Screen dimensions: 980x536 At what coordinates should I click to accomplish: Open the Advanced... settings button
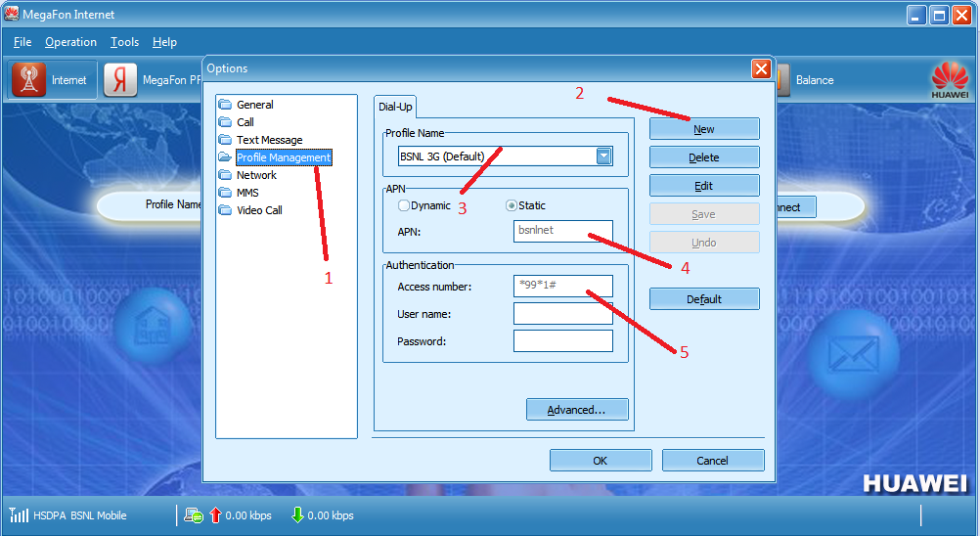pyautogui.click(x=577, y=410)
